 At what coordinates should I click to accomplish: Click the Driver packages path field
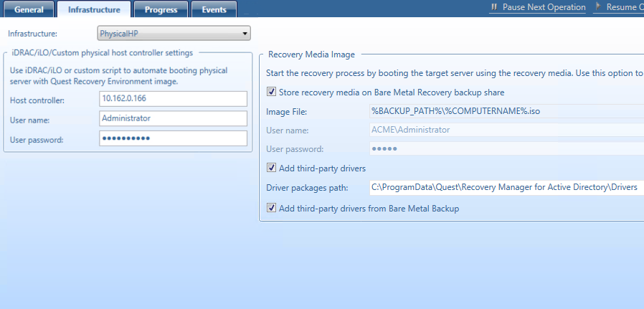point(507,187)
